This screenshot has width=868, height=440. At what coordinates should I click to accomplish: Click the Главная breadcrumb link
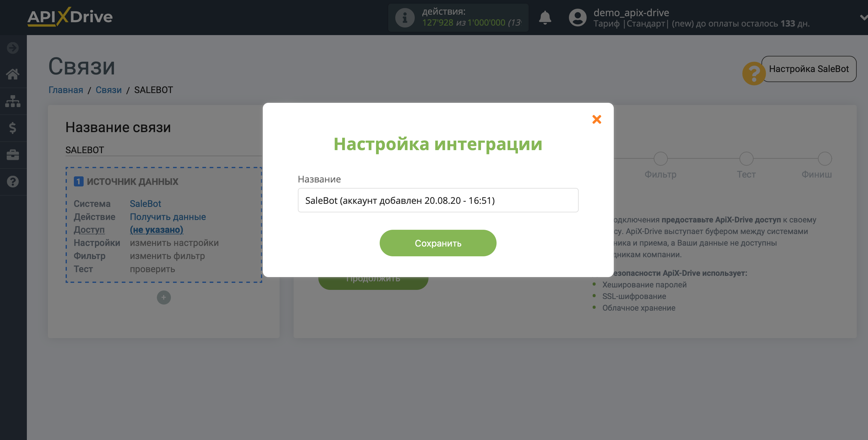point(66,90)
